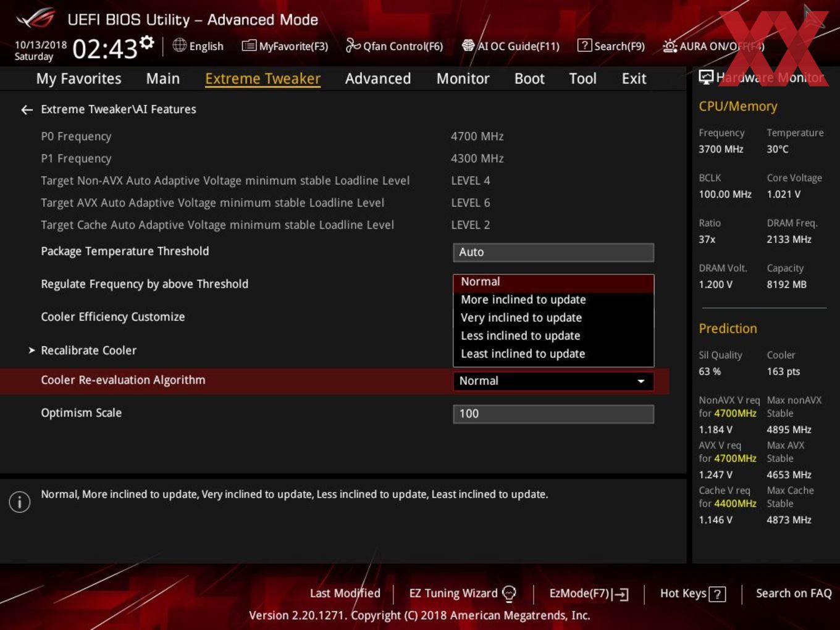The image size is (840, 630).
Task: Click the Max nonAVX 4895 MHz value
Action: (x=789, y=430)
